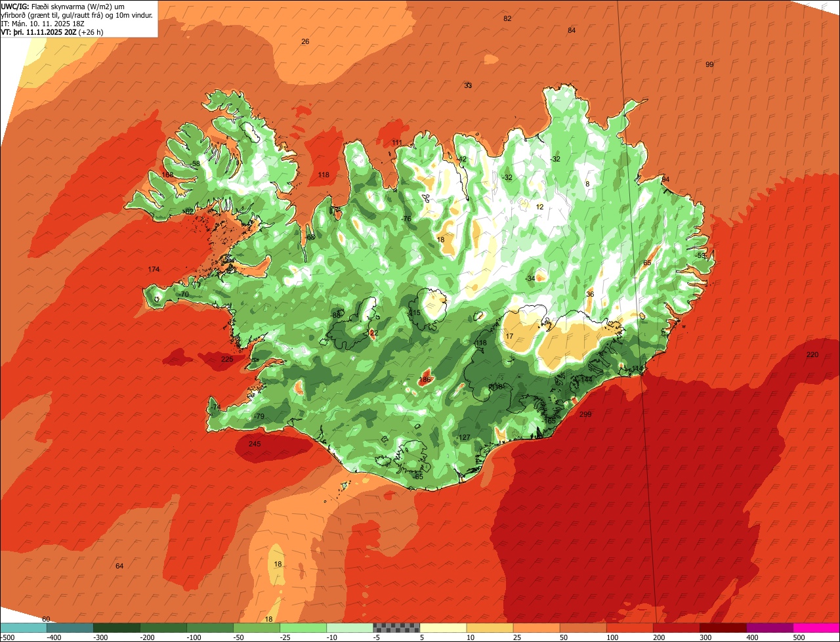
Task: Click the '8' value in northeast Iceland
Action: 587,184
